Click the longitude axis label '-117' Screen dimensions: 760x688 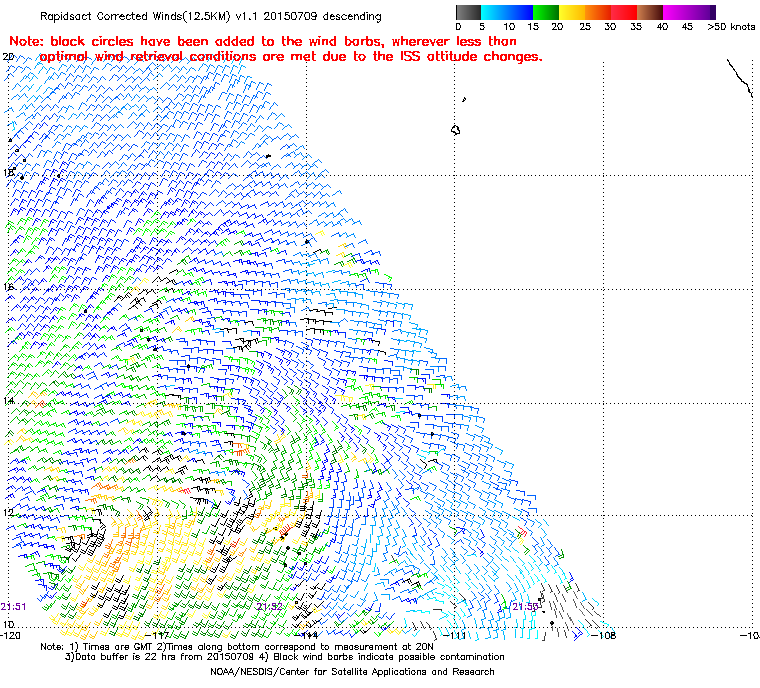(x=158, y=635)
